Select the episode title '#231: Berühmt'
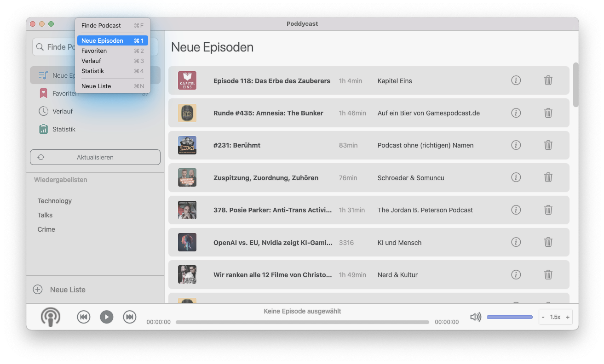This screenshot has width=604, height=364. click(x=237, y=145)
